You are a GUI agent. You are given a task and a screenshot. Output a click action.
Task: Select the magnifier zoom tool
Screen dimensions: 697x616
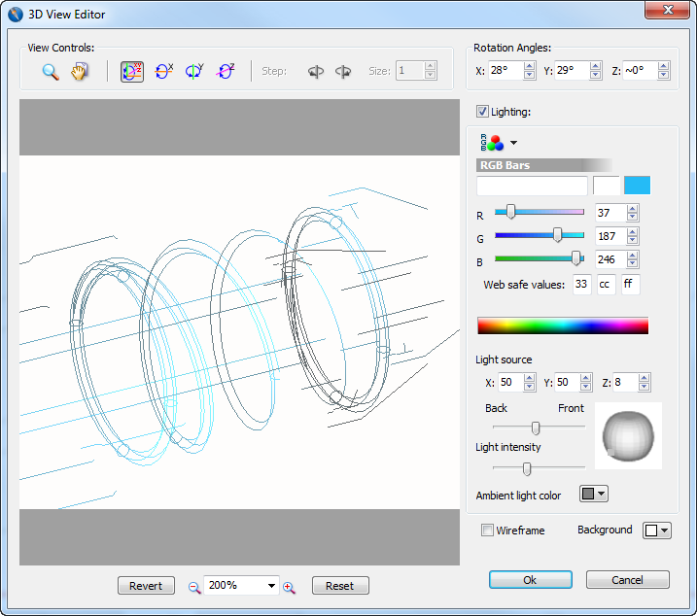(51, 71)
